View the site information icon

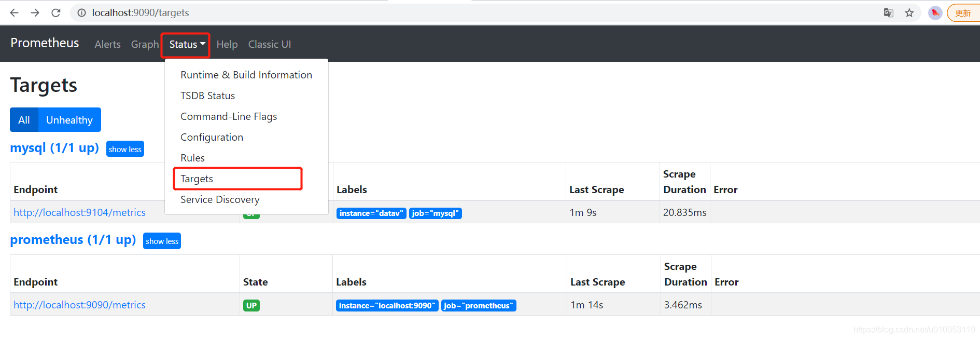(81, 12)
